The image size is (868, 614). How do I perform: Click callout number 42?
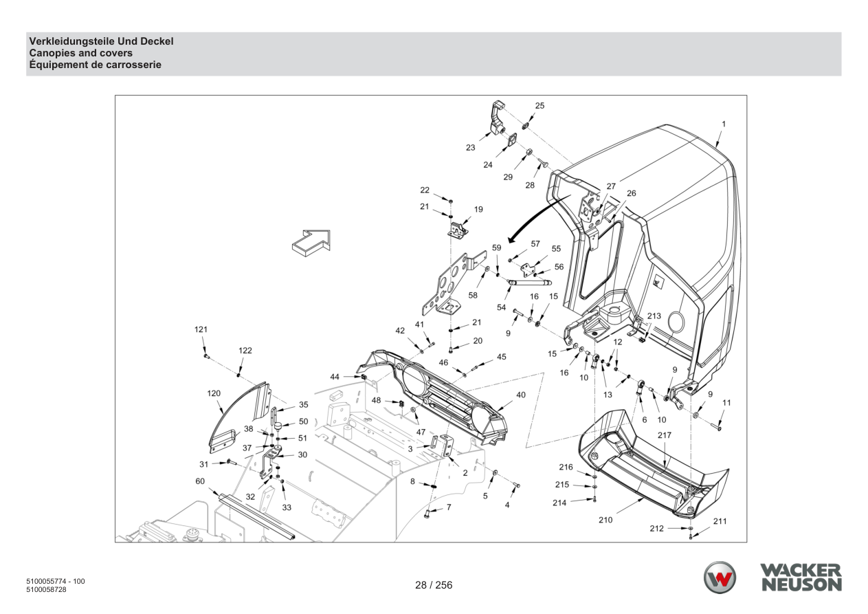coord(400,331)
